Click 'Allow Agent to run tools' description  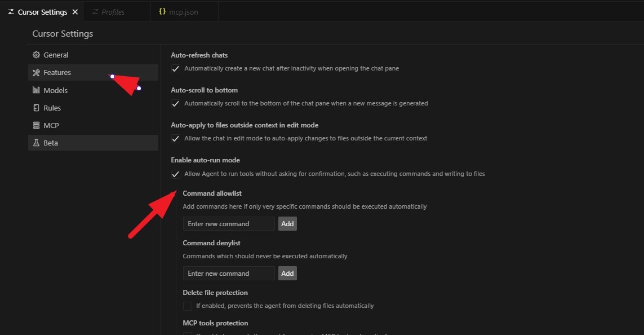point(335,174)
